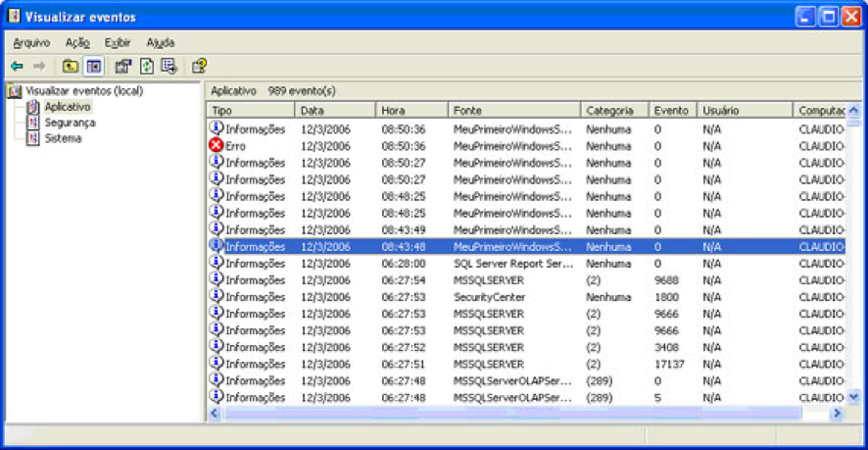Select the SecurityCenter event row
Screen dimensions: 868x450
[489, 297]
